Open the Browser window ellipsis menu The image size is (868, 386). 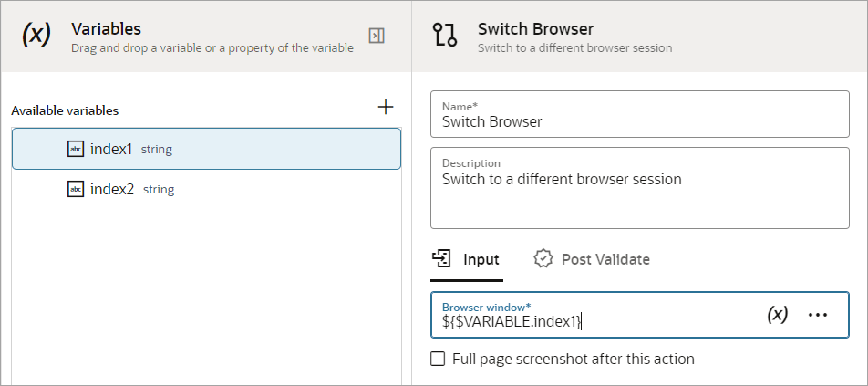[818, 314]
